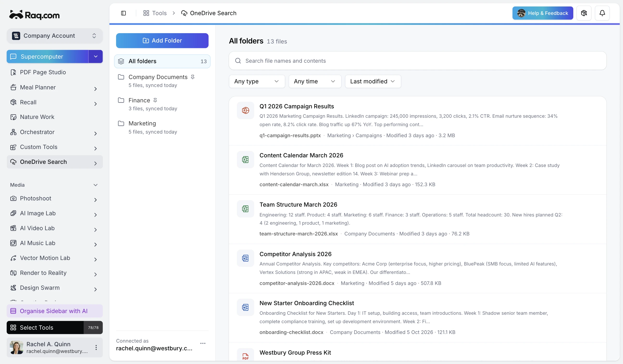Open the Any time filter dropdown
The width and height of the screenshot is (623, 364).
point(315,81)
